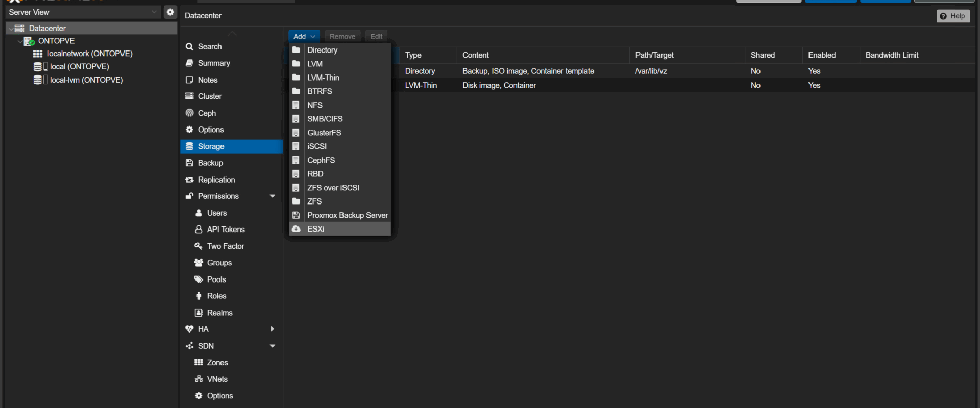Click the ESXi cloud icon in Add menu

coord(296,229)
